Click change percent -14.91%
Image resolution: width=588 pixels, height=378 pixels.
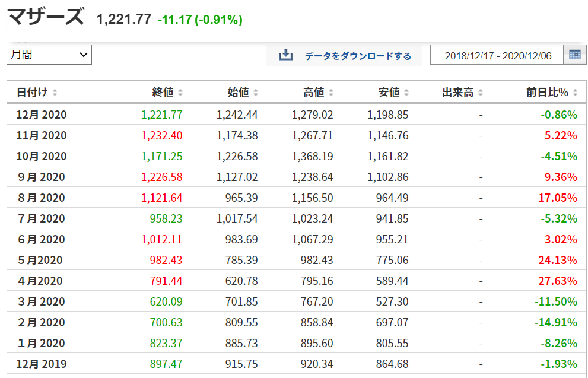556,322
